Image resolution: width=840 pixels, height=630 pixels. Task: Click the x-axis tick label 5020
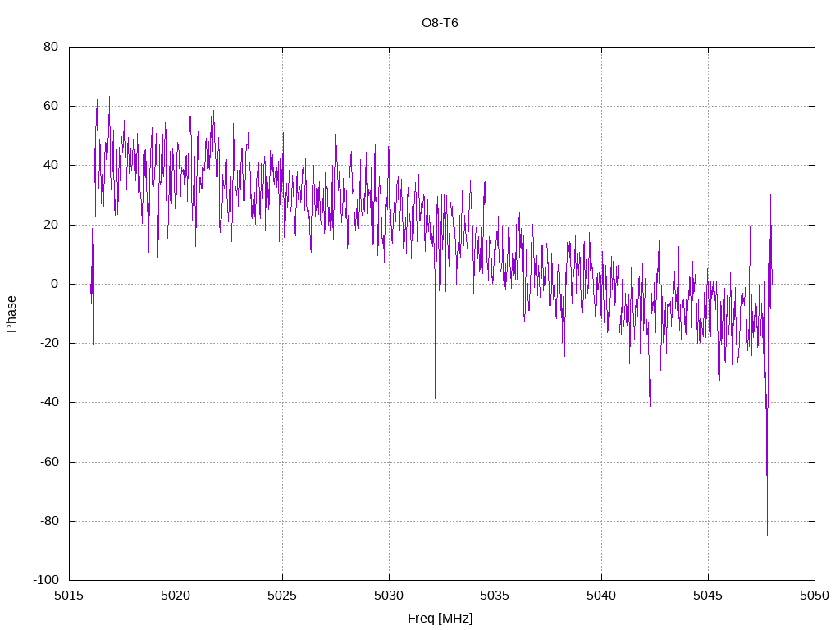click(x=176, y=596)
